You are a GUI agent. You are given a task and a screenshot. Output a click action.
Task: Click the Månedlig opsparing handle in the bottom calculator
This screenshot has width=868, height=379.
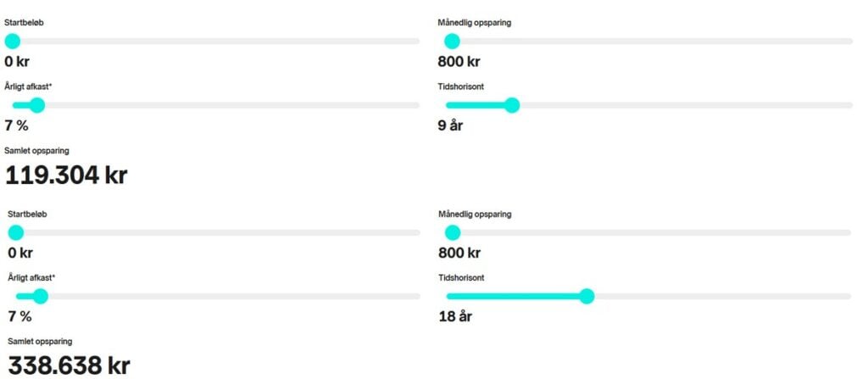pos(453,232)
